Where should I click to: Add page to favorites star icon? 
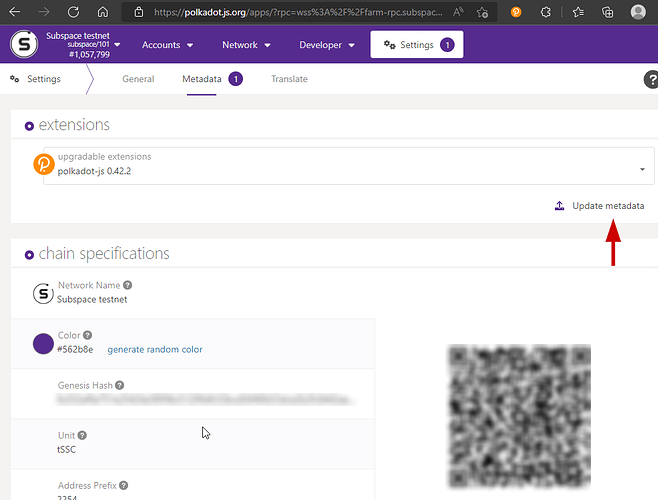tap(484, 13)
